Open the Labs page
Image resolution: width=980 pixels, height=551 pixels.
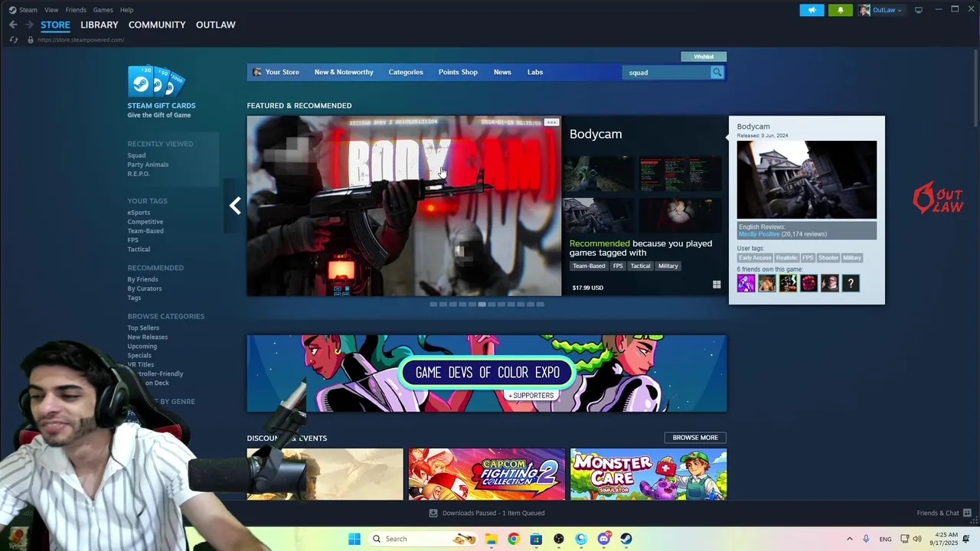535,72
